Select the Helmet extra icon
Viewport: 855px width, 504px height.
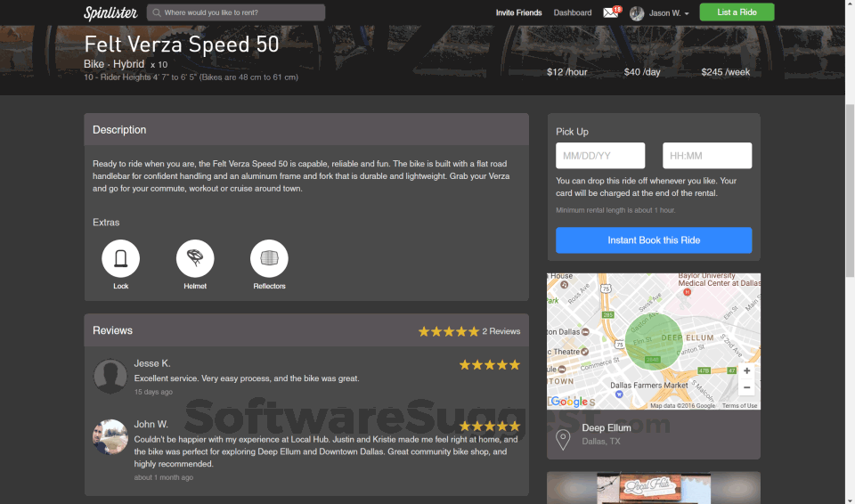pos(195,258)
